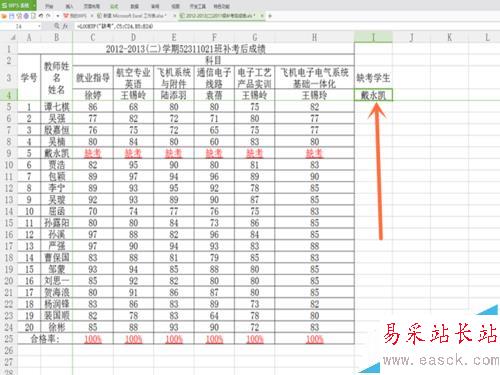The image size is (500, 375).
Task: Select column C header
Action: [x=93, y=37]
